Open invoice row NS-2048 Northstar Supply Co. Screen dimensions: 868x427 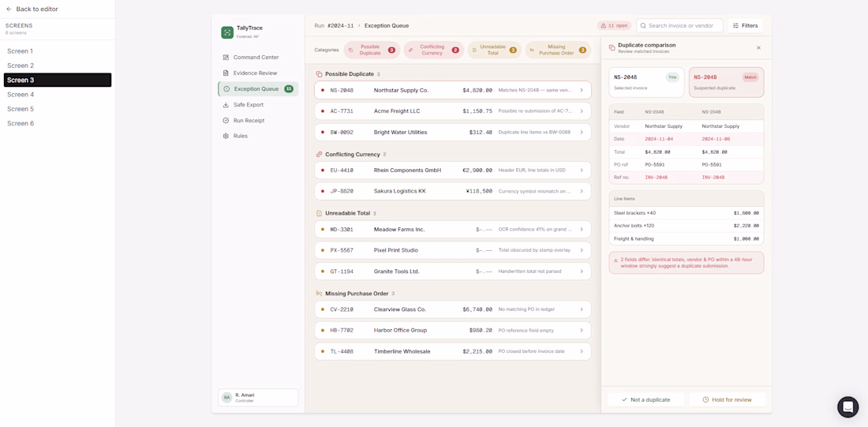453,90
